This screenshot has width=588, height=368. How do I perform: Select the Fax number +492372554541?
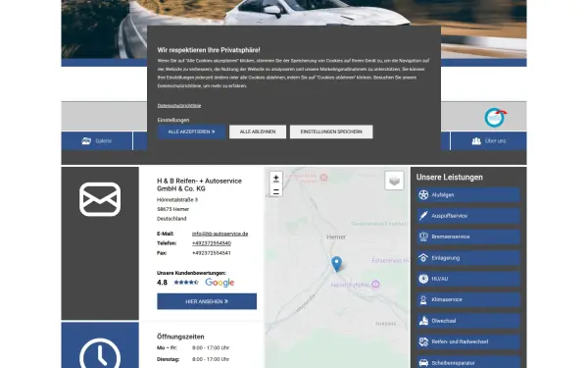212,253
